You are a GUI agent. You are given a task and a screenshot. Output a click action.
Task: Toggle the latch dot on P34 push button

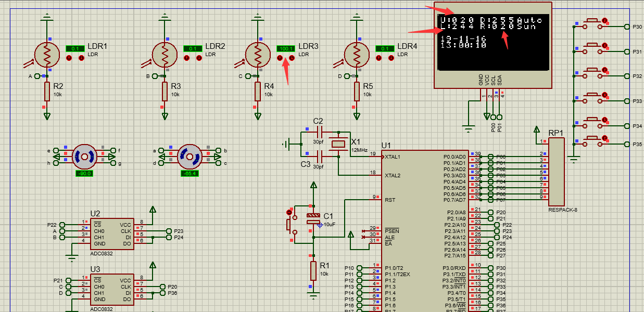coord(604,121)
